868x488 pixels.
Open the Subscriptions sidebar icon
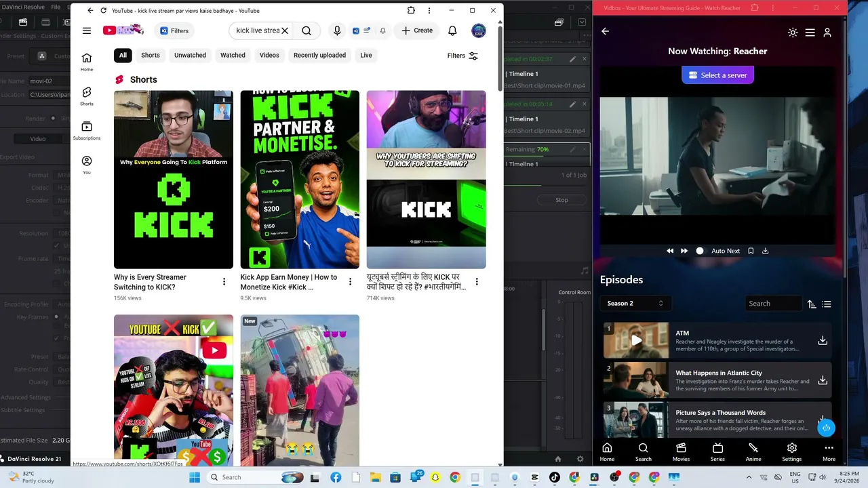click(87, 130)
